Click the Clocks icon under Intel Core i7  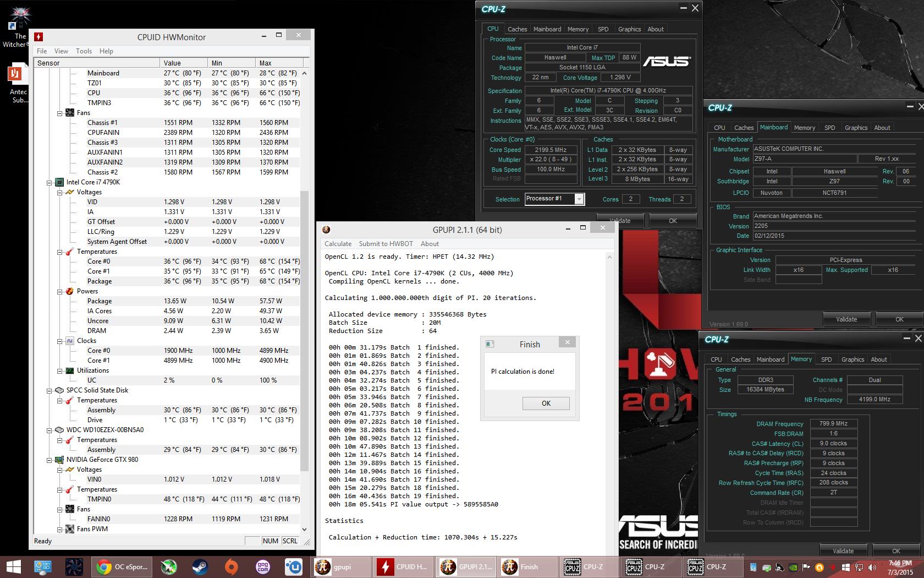(70, 341)
